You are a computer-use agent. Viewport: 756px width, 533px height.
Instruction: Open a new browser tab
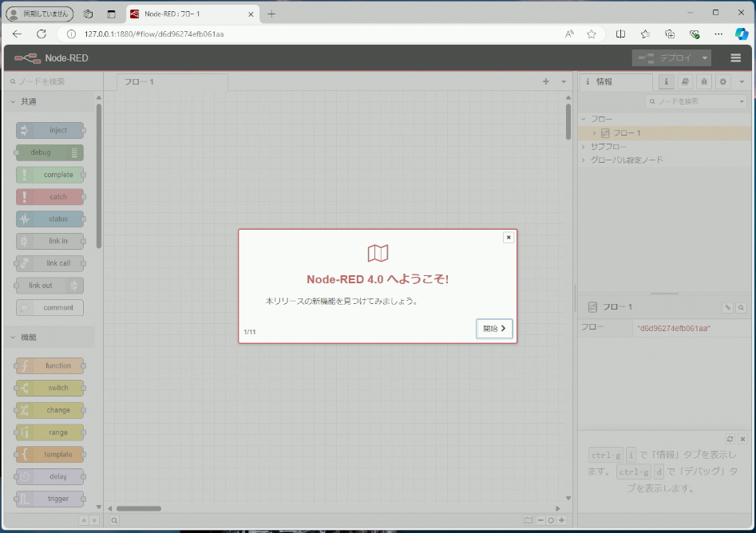click(x=271, y=14)
